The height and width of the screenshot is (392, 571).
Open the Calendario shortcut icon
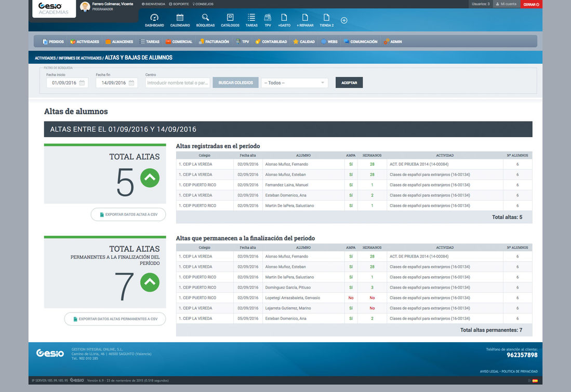180,20
